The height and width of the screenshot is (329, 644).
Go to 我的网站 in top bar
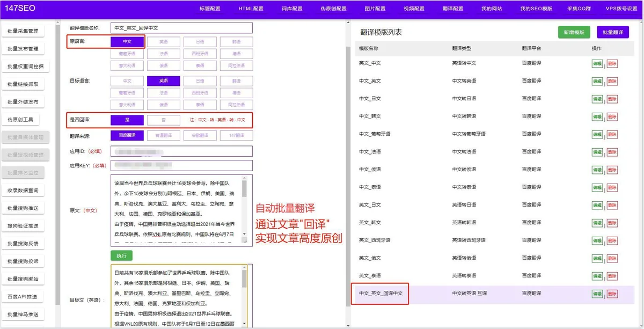pos(492,9)
